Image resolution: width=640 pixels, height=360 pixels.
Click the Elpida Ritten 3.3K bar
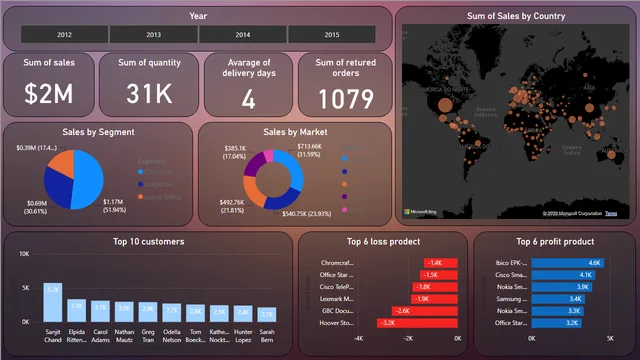point(76,311)
